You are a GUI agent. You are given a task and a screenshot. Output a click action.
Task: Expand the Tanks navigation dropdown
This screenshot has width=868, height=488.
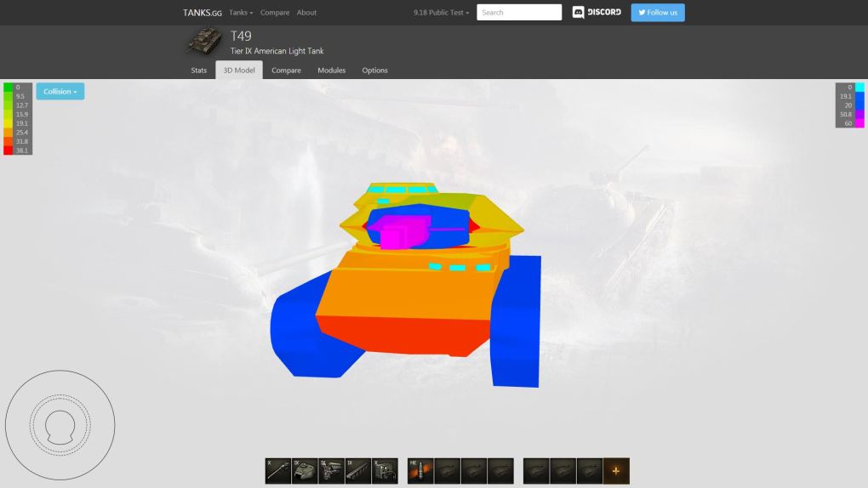pyautogui.click(x=241, y=13)
